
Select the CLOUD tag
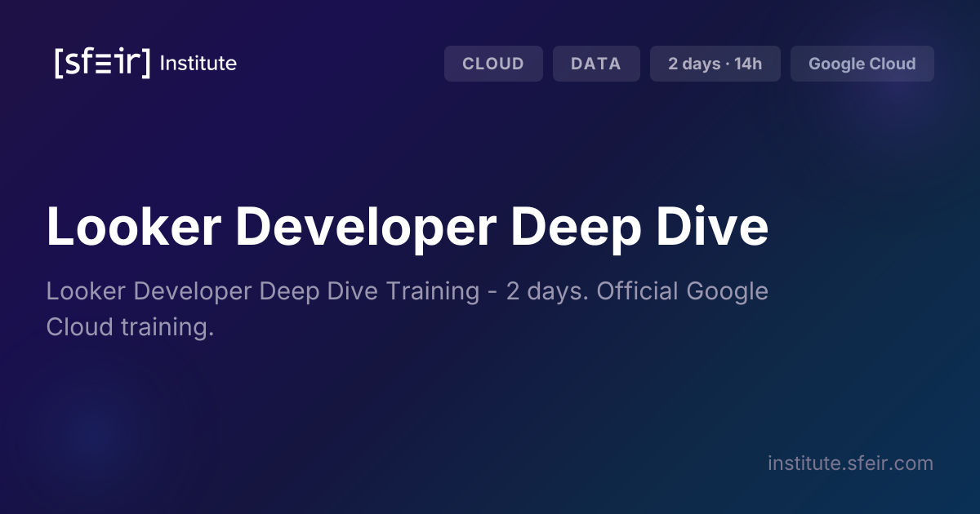click(493, 64)
